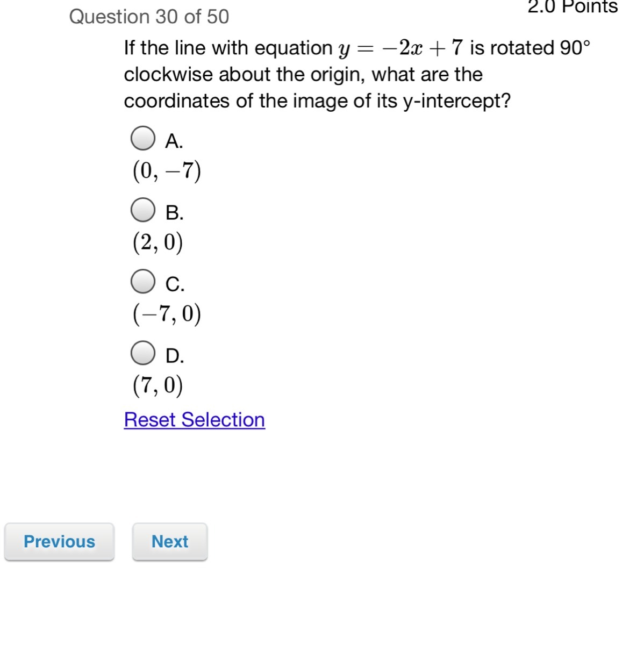The height and width of the screenshot is (645, 644).
Task: Click the "D." option label
Action: [x=175, y=355]
